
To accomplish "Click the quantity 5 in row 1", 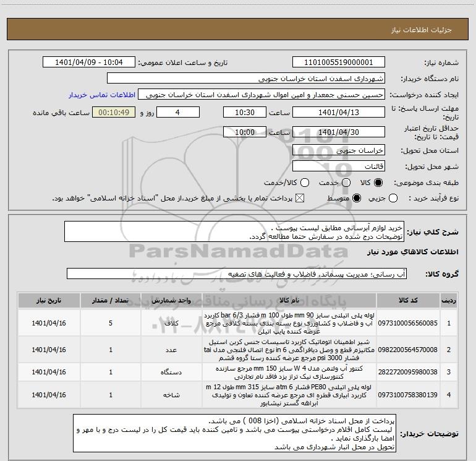I will coord(111,323).
